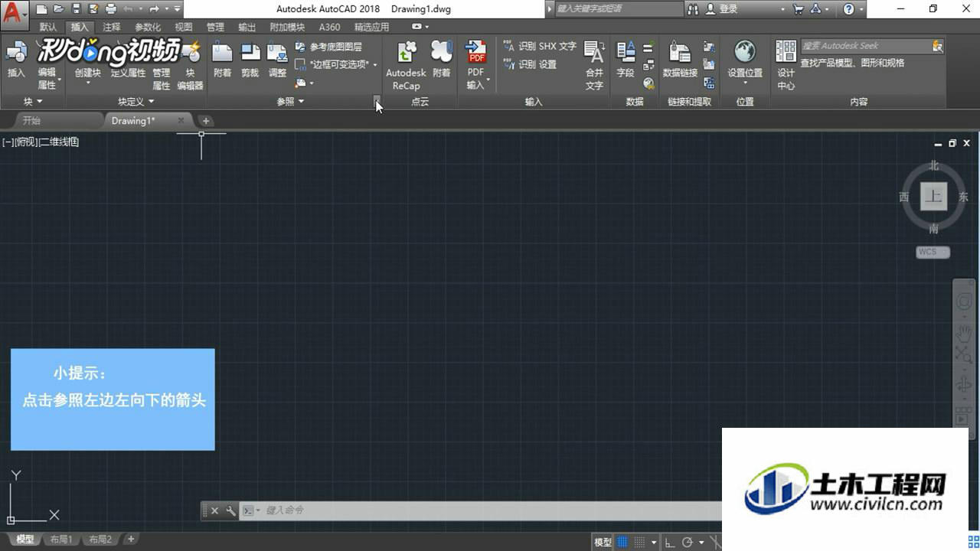The height and width of the screenshot is (551, 980).
Task: Open the WCS coordinate system dropdown
Action: [933, 252]
